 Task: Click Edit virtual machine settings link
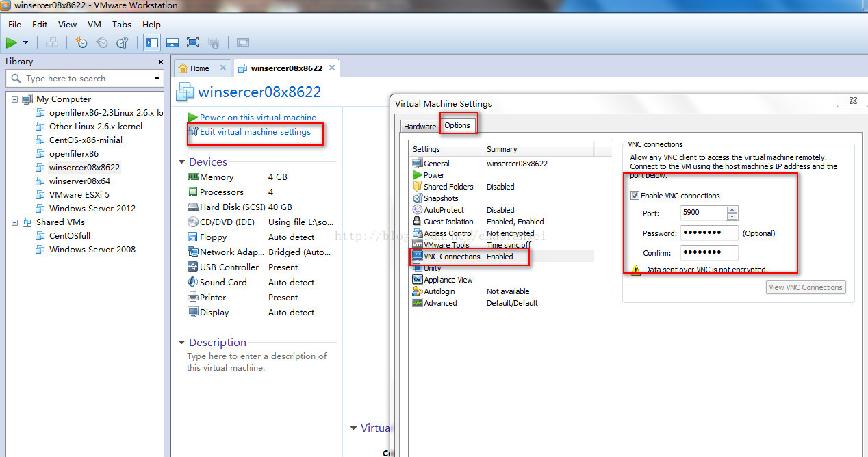(255, 132)
